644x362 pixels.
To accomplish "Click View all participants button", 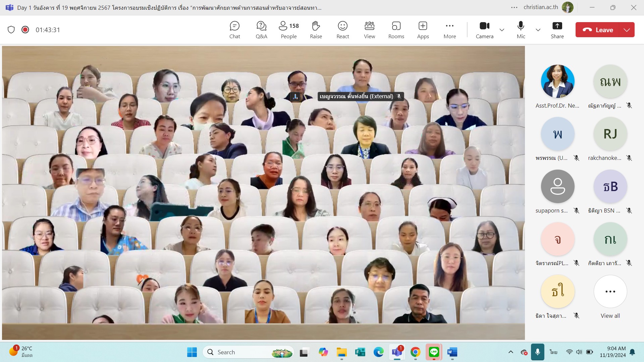I will (x=610, y=291).
